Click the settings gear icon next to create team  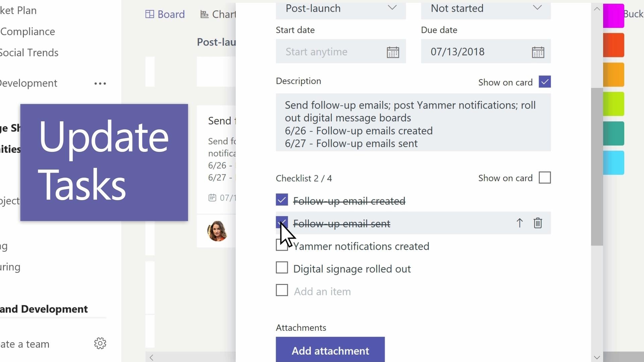(100, 344)
